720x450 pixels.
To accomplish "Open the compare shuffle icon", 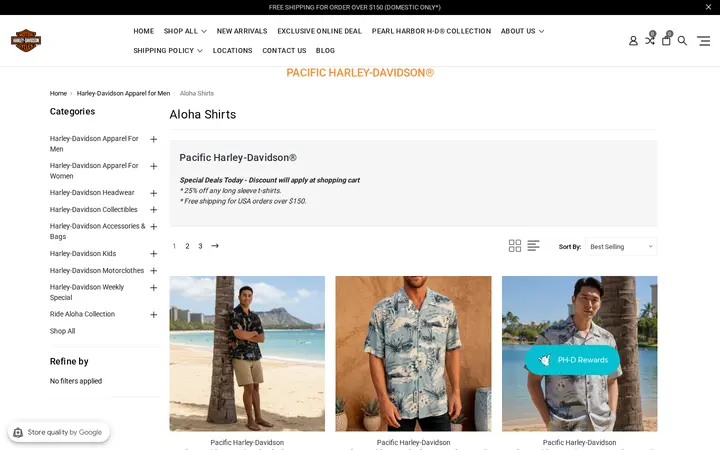I will click(650, 40).
